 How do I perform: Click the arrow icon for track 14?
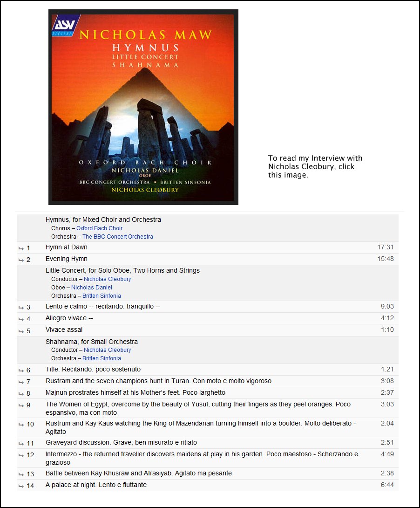(x=21, y=486)
